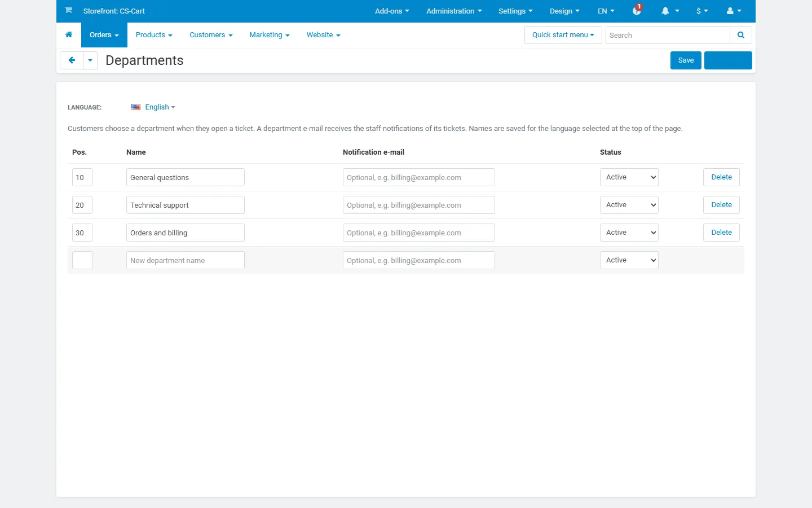
Task: Click the back arrow beside Departments
Action: pos(72,60)
